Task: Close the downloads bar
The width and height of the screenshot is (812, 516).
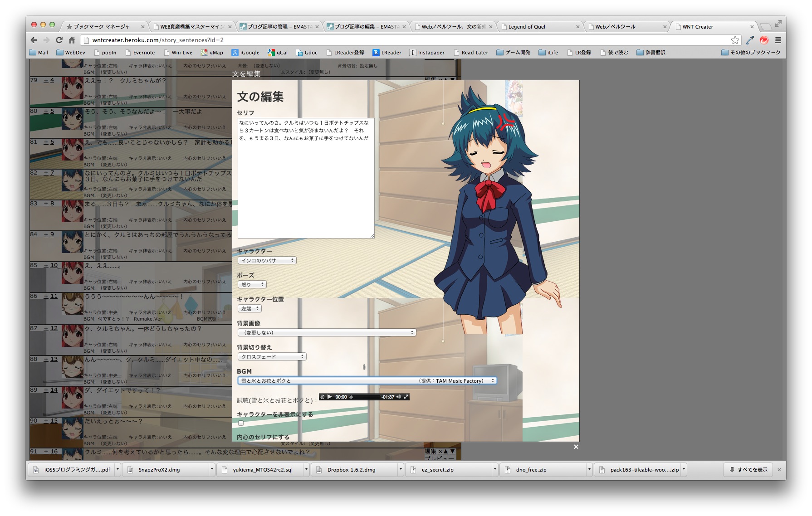Action: pyautogui.click(x=779, y=470)
